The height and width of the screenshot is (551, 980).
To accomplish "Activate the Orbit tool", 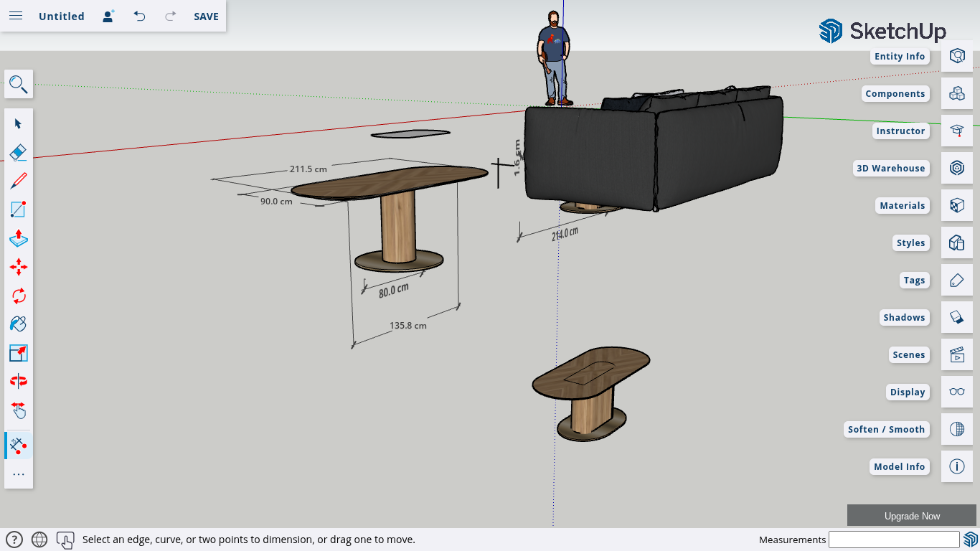I will 19,381.
